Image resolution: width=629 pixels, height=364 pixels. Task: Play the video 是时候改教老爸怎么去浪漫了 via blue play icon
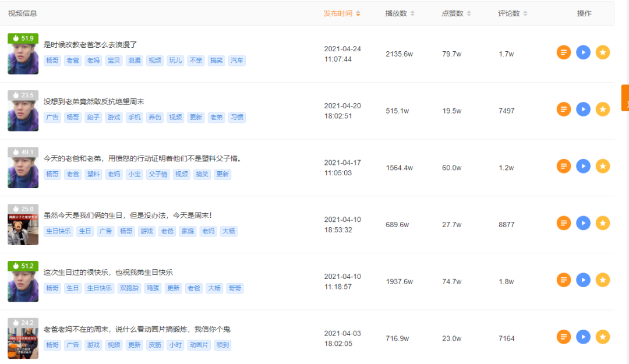(x=583, y=52)
